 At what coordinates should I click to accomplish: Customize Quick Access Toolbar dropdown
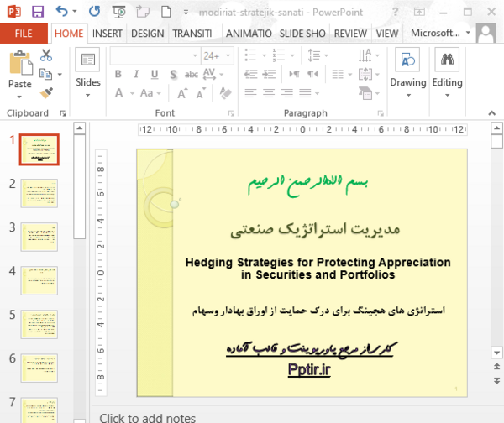pos(186,13)
